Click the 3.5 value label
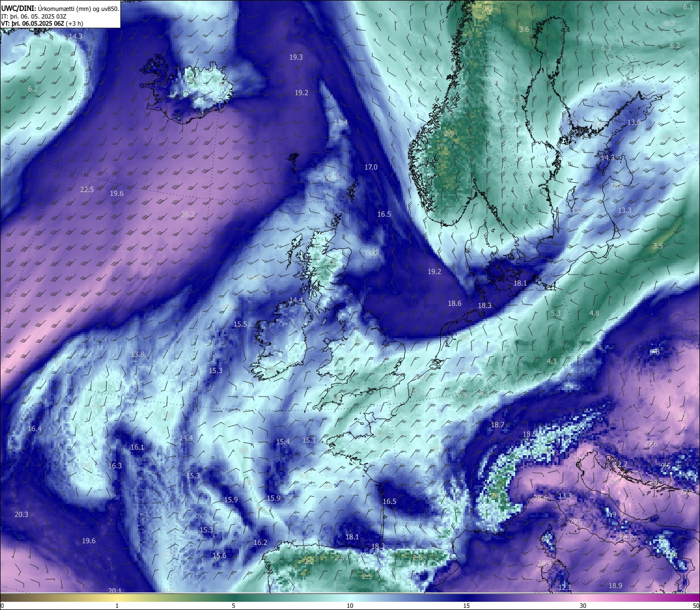The width and height of the screenshot is (700, 610). [x=657, y=246]
